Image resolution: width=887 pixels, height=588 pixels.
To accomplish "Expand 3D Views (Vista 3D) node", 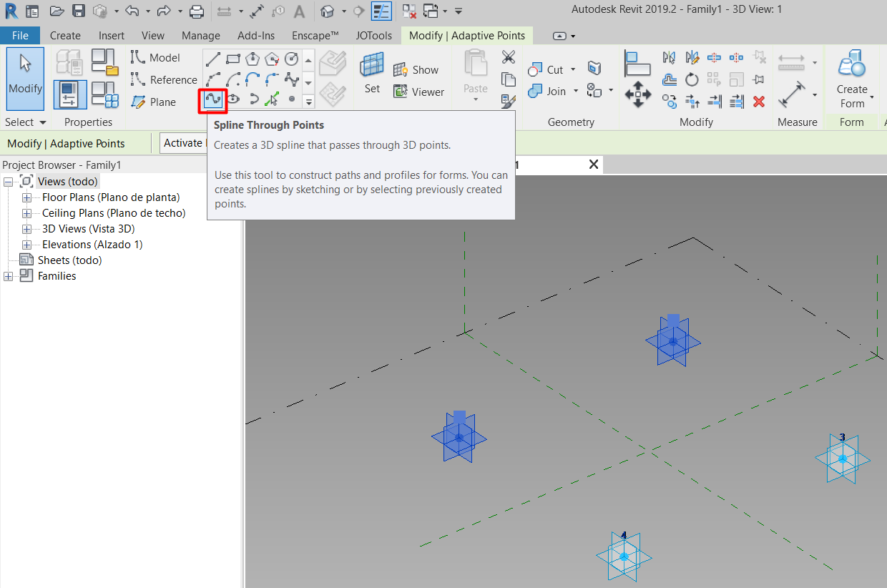I will point(26,229).
